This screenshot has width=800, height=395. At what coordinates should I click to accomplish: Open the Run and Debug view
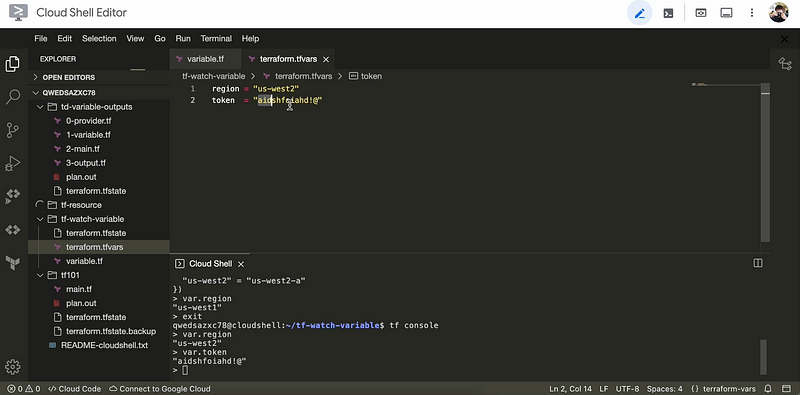13,163
